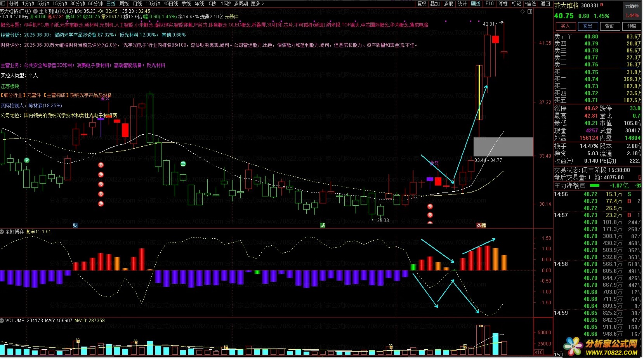The width and height of the screenshot is (644, 359).
Task: Click the yen icon beside 卖五
Action: pos(569,36)
